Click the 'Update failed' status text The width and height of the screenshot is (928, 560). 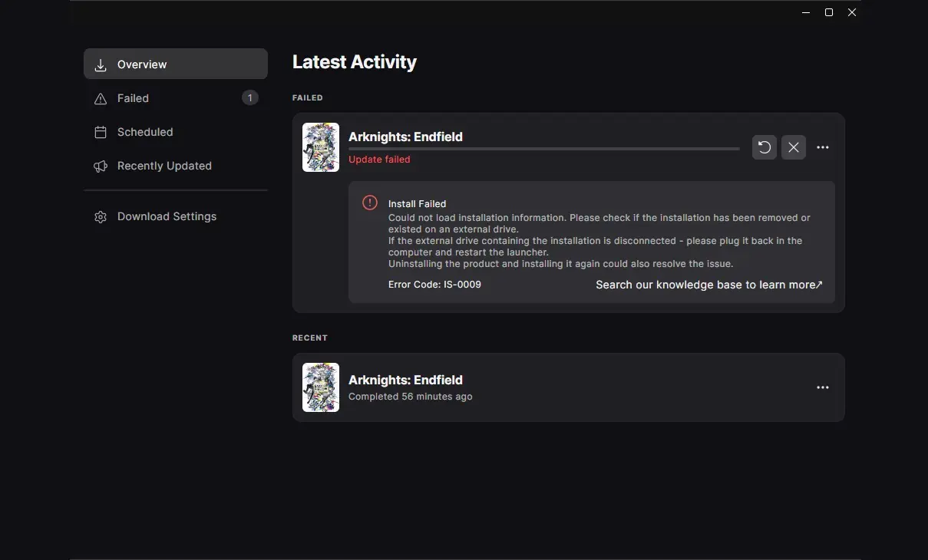coord(379,160)
